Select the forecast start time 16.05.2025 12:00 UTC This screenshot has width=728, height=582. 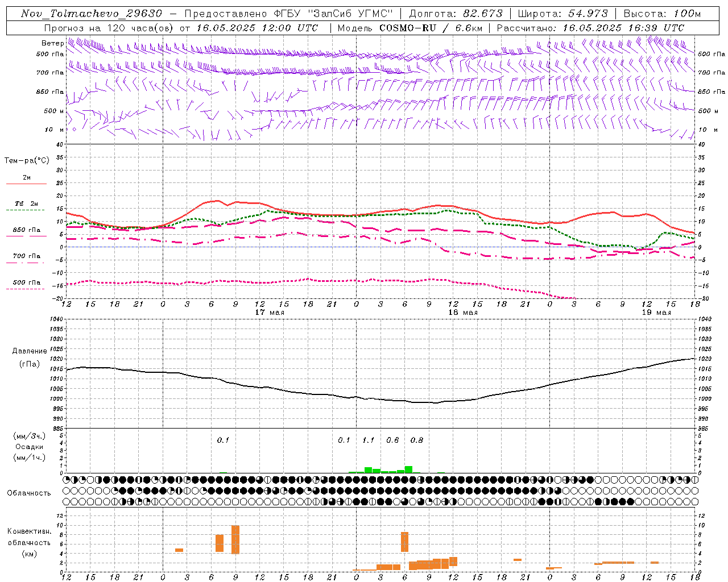(257, 28)
